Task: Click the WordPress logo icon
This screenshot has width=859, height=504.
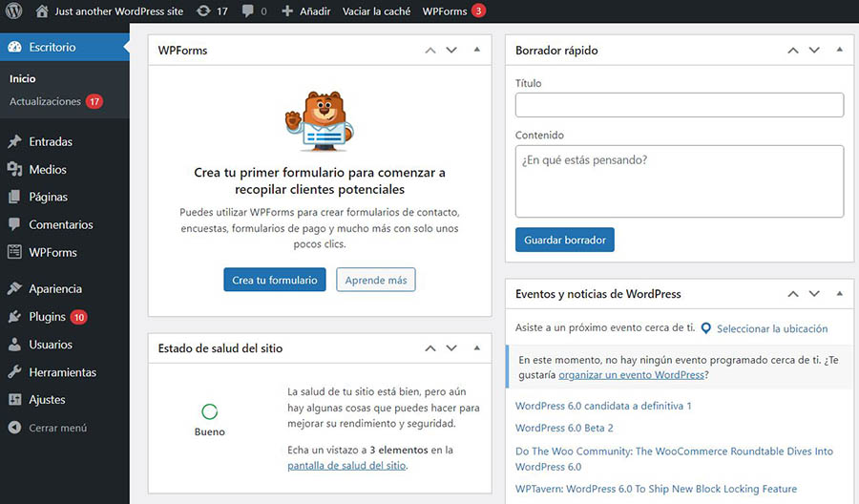Action: point(14,11)
